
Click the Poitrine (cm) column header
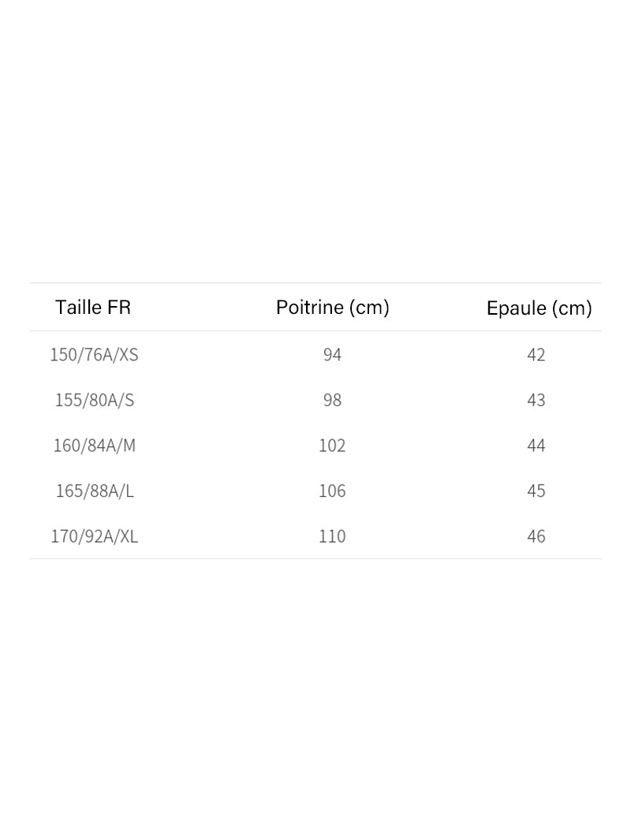[x=332, y=307]
